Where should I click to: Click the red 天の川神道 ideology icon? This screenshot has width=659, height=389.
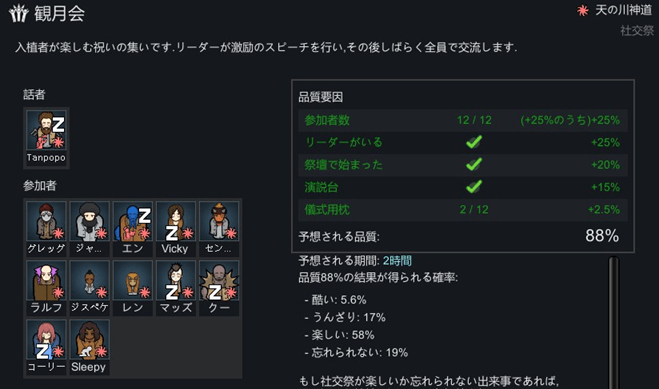tap(583, 11)
